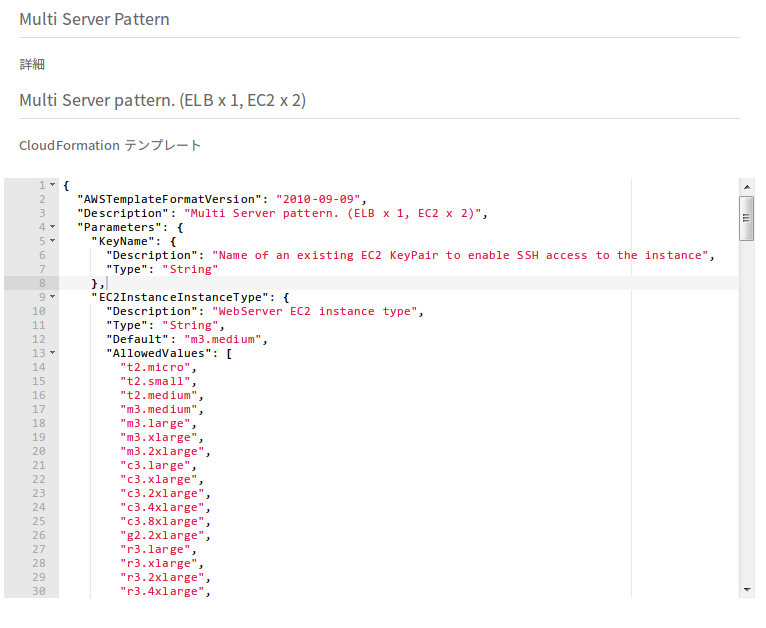Click the "t2.micro" allowed value

155,367
